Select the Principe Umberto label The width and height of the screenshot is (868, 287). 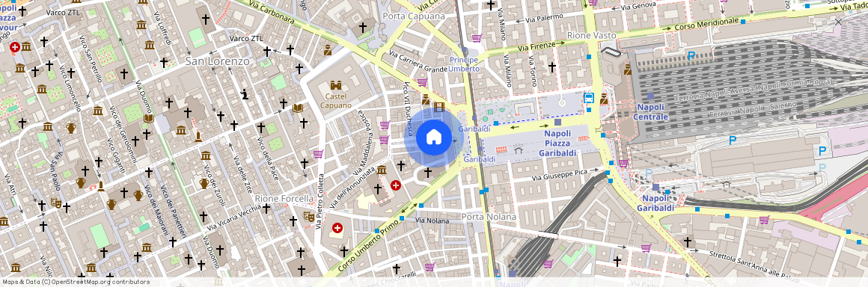[x=465, y=64]
